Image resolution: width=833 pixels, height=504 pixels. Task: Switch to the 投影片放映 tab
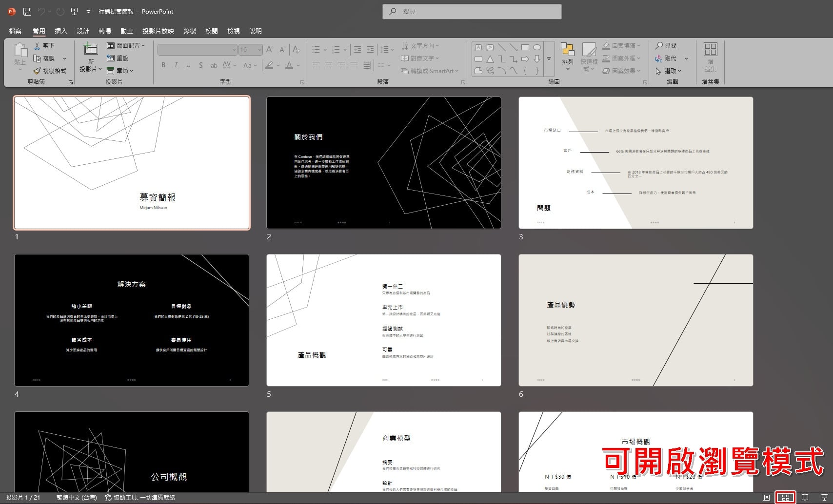pyautogui.click(x=158, y=31)
